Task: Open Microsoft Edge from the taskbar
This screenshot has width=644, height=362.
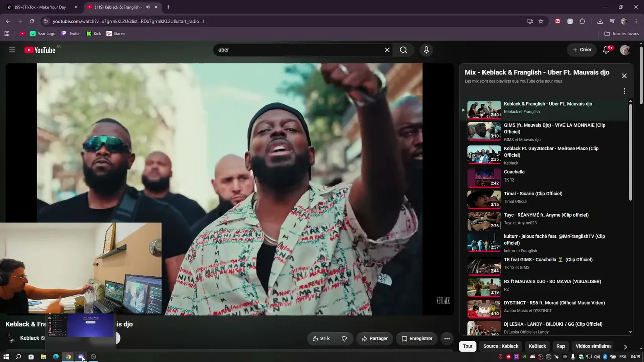Action: [56, 357]
